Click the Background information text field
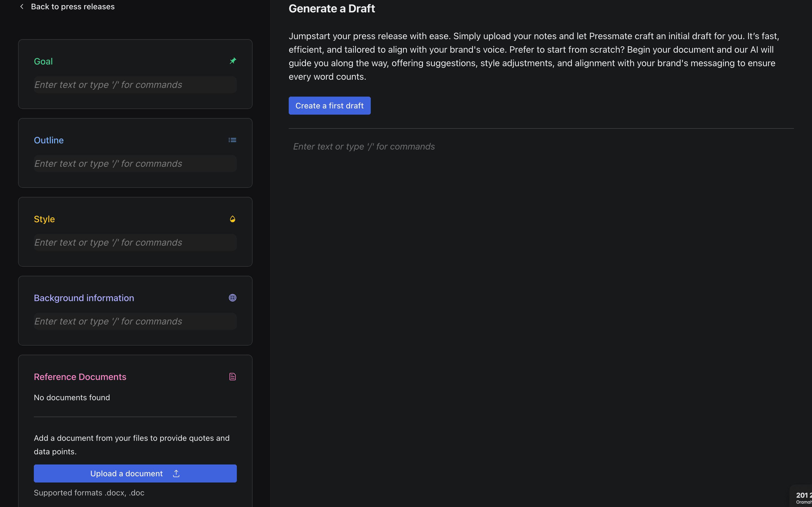This screenshot has height=507, width=812. 135,321
